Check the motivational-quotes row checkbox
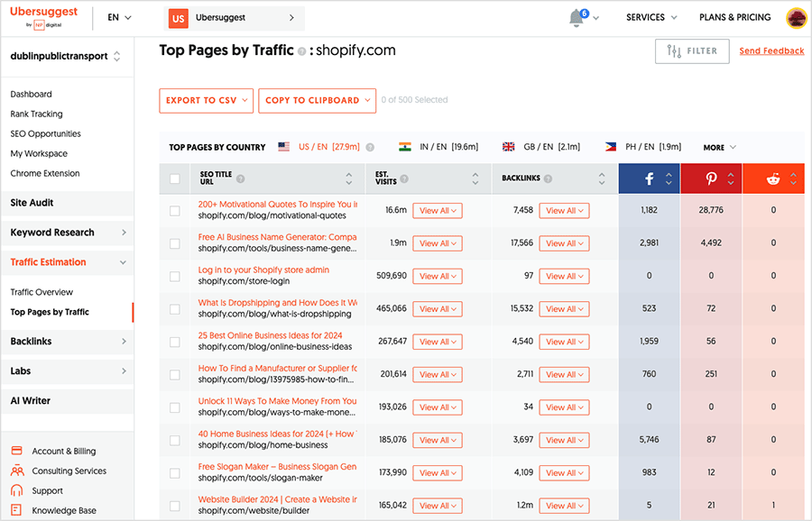Viewport: 812px width, 521px height. click(x=175, y=211)
